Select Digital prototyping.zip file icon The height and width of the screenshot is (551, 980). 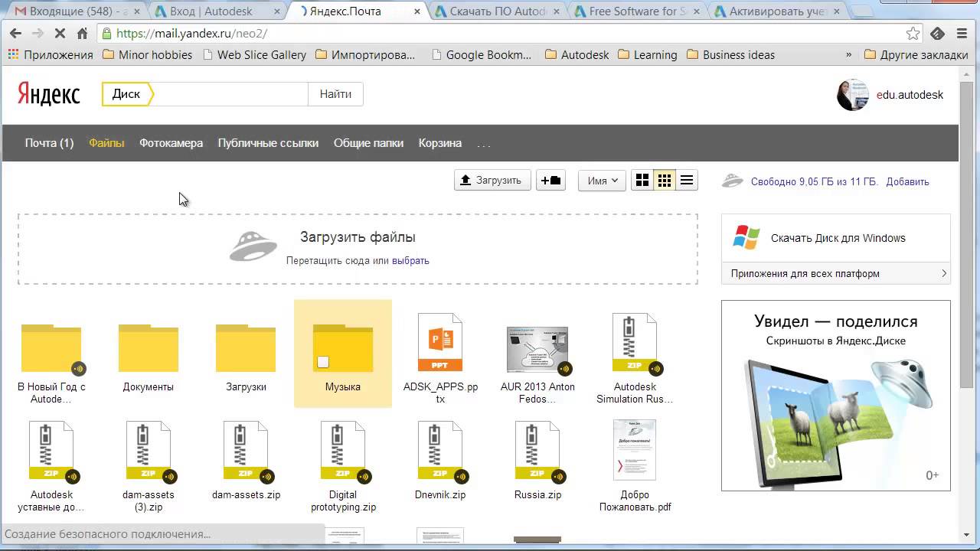pos(343,450)
